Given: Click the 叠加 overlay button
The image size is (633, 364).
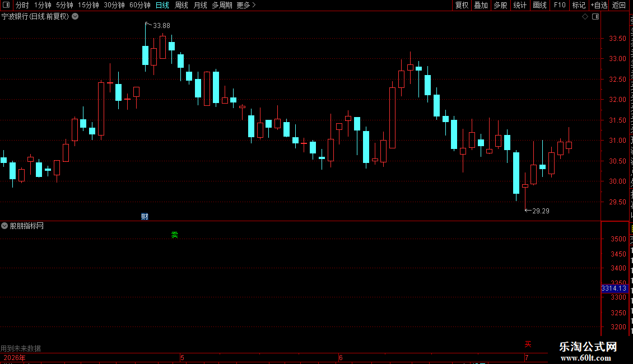Looking at the screenshot, I should pyautogui.click(x=481, y=5).
